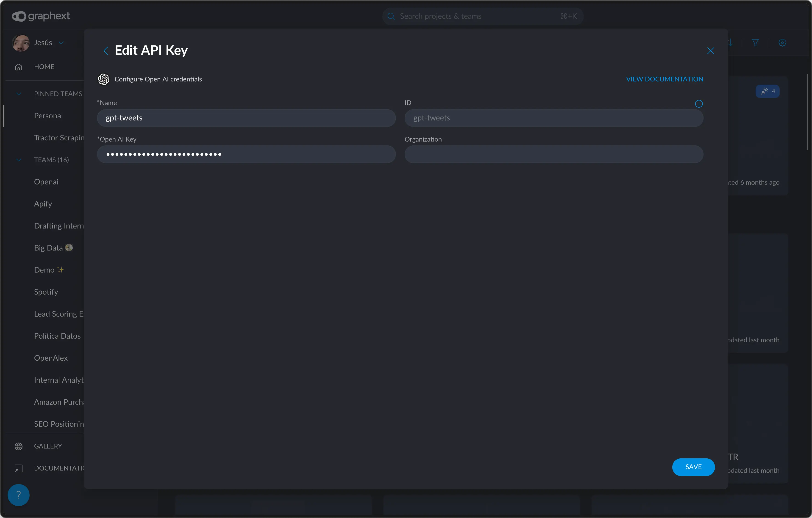This screenshot has height=518, width=812.
Task: Select the Spotify team
Action: pyautogui.click(x=46, y=292)
